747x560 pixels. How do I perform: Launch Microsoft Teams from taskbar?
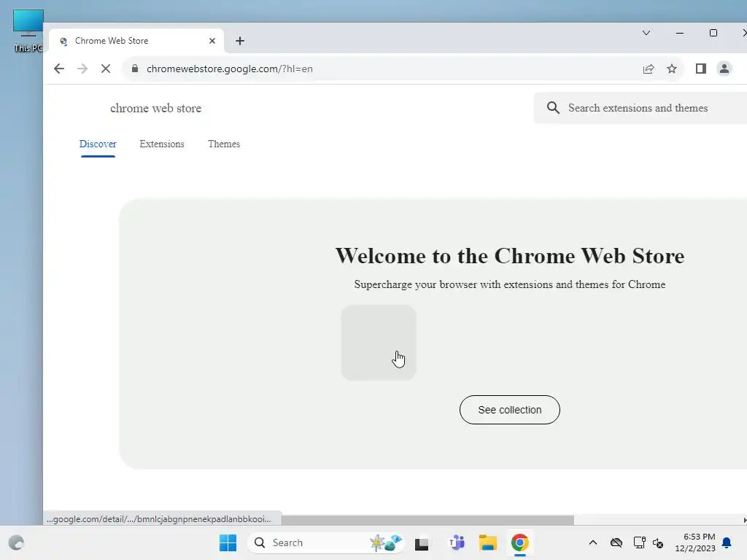457,542
